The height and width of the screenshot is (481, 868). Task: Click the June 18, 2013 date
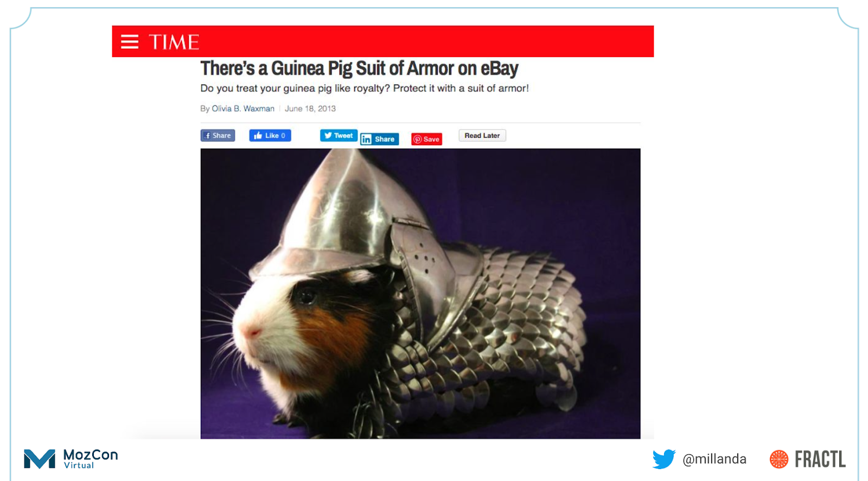(310, 109)
